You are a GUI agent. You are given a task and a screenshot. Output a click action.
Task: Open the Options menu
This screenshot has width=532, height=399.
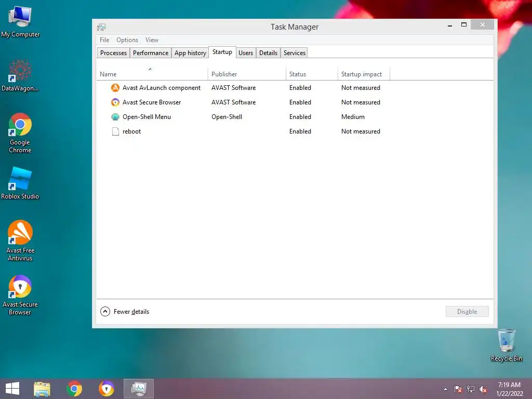(127, 40)
